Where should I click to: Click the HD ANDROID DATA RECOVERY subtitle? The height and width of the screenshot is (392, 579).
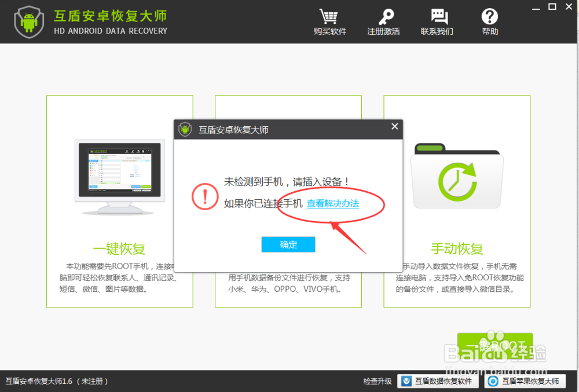tap(111, 31)
